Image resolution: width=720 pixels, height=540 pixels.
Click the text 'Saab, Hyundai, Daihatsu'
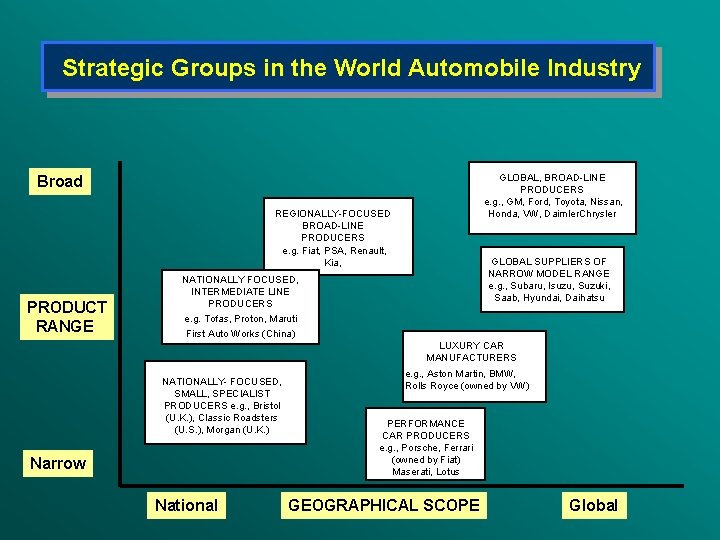point(550,298)
